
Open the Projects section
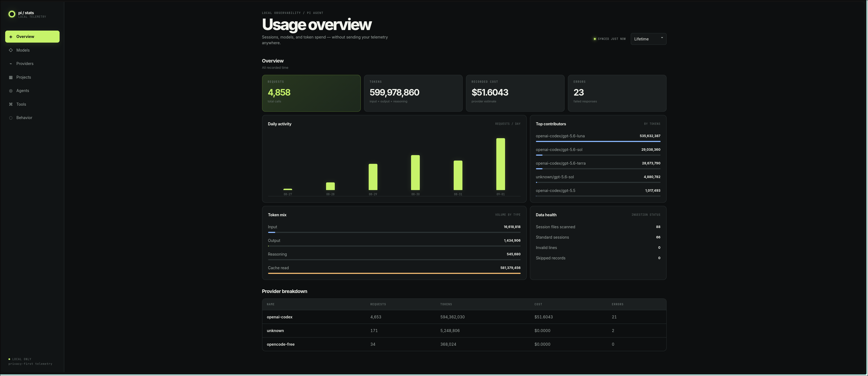coord(32,78)
